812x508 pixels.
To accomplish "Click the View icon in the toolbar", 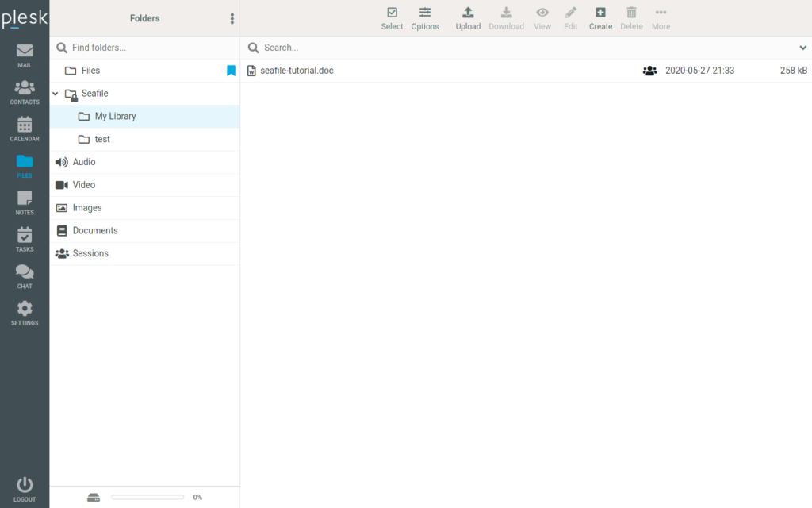I will pos(542,17).
